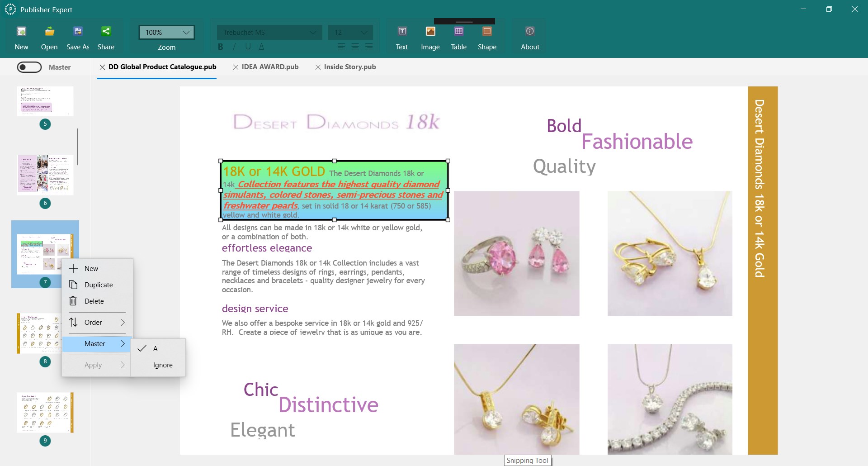Screen dimensions: 868x466
Task: Click the Snipping Tool tooltip label
Action: click(528, 461)
